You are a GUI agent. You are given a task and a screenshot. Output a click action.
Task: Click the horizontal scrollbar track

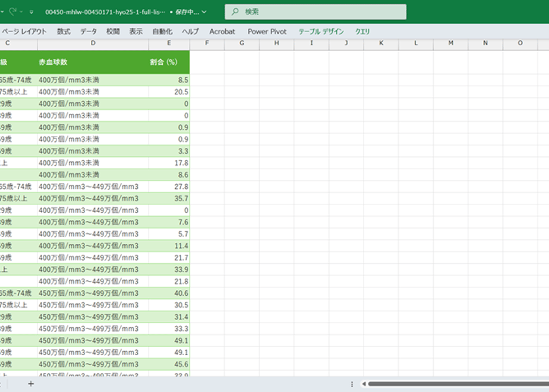(459, 384)
